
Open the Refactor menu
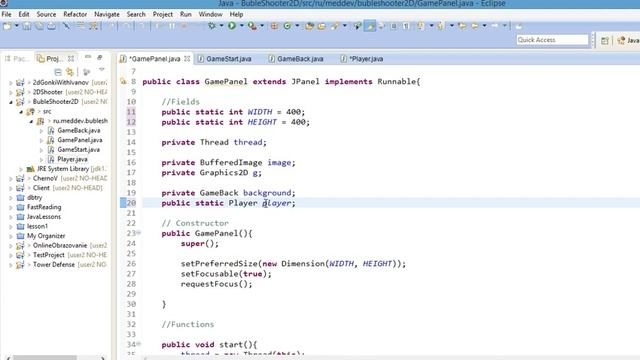75,14
